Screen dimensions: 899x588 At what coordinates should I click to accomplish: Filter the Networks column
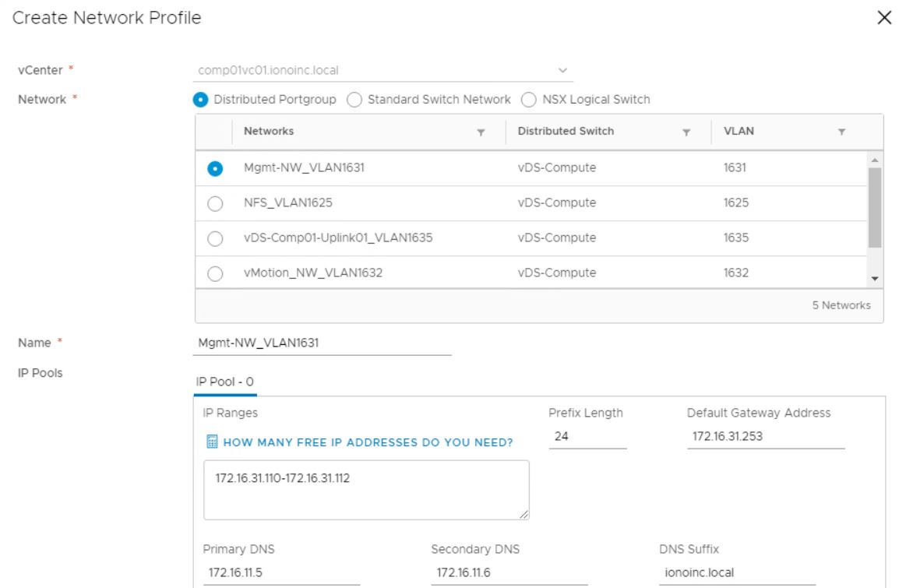[x=481, y=132]
